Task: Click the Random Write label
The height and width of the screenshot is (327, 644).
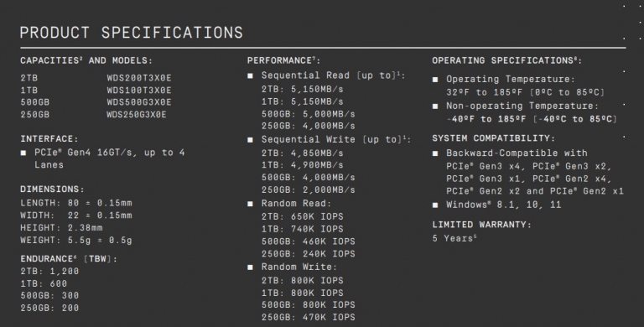Action: point(299,267)
